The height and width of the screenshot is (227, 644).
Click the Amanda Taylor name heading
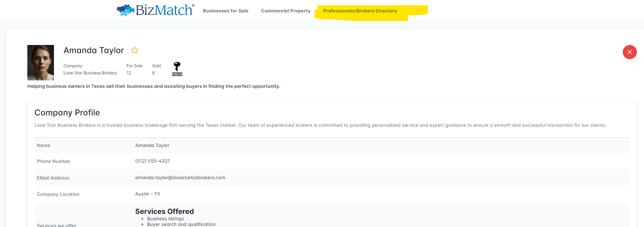[94, 50]
